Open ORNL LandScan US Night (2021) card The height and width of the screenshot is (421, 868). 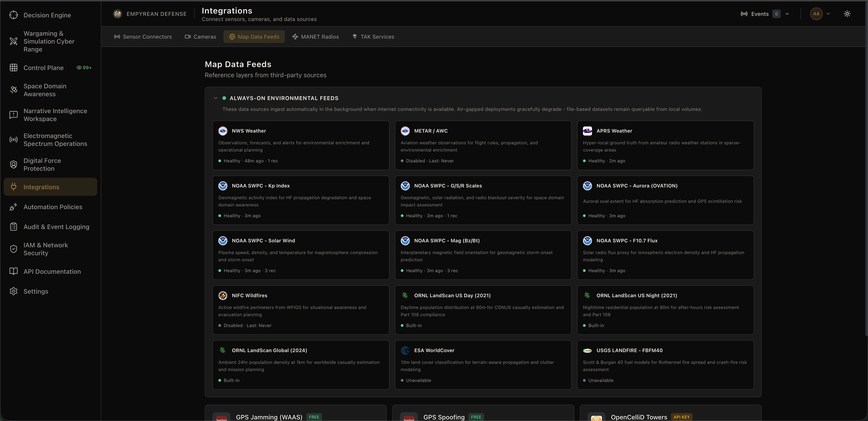[665, 310]
